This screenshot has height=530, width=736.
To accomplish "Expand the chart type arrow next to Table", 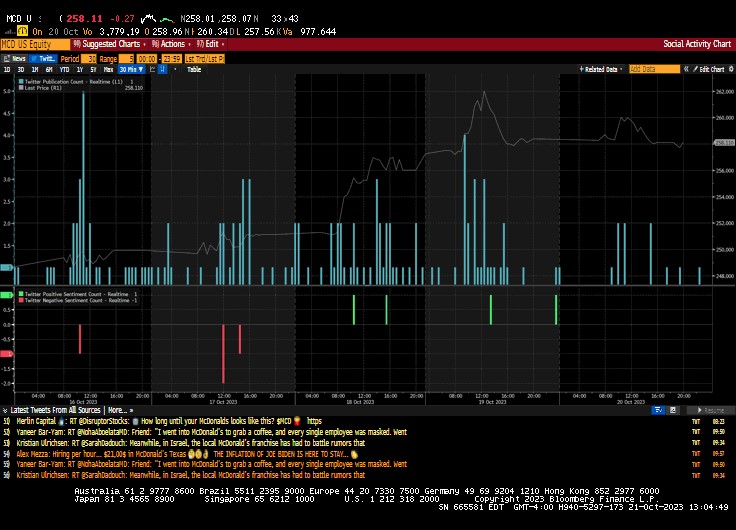I will click(x=175, y=69).
